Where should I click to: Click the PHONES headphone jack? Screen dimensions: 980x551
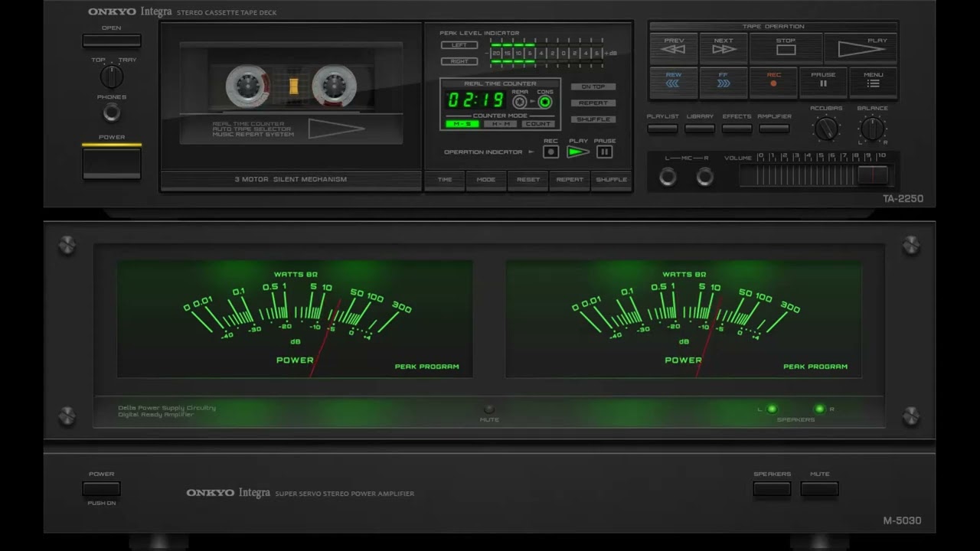click(x=112, y=113)
